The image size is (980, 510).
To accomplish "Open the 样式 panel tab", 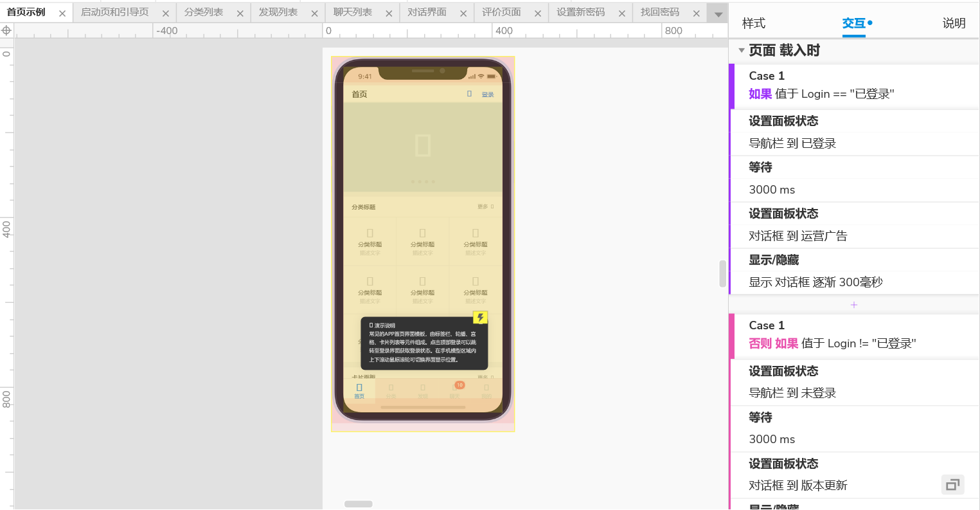I will pos(754,23).
